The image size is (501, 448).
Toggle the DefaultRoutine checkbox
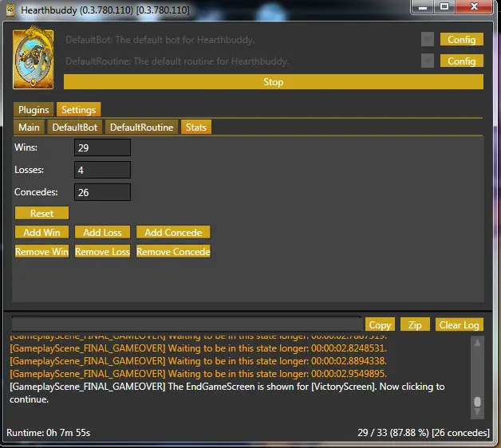pyautogui.click(x=428, y=61)
